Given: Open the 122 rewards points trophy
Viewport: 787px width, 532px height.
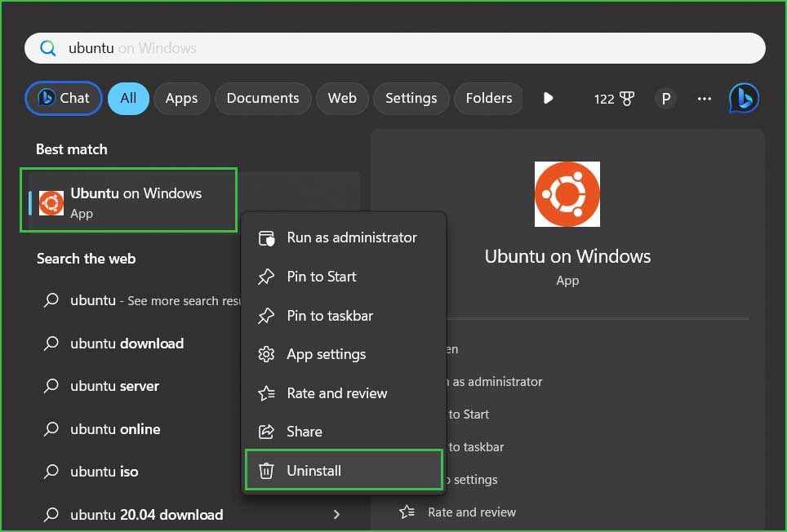Looking at the screenshot, I should tap(614, 99).
